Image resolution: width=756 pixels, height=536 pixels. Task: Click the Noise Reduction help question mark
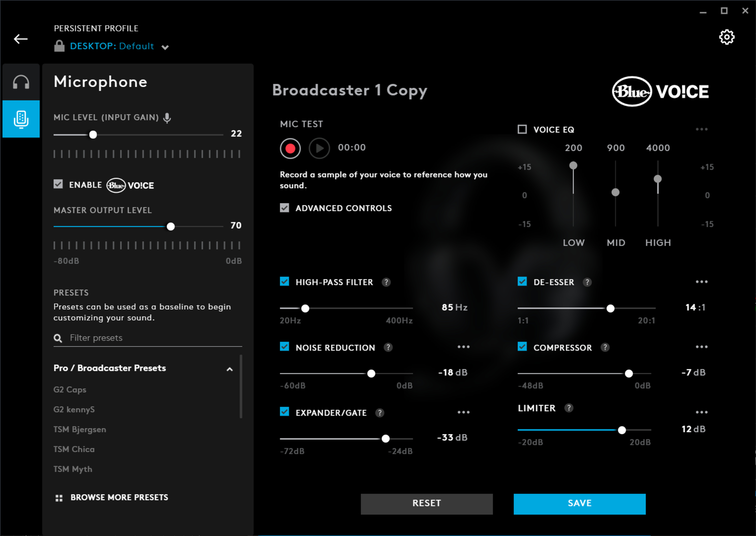pyautogui.click(x=388, y=347)
